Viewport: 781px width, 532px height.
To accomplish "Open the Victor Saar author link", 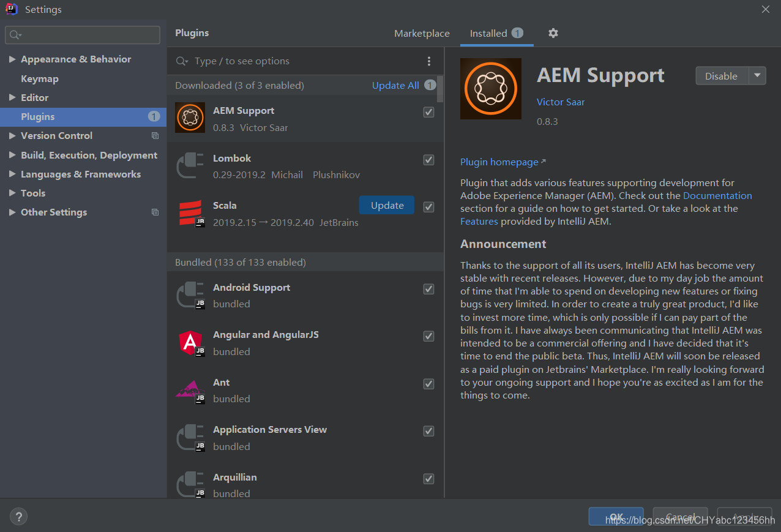I will [x=561, y=102].
